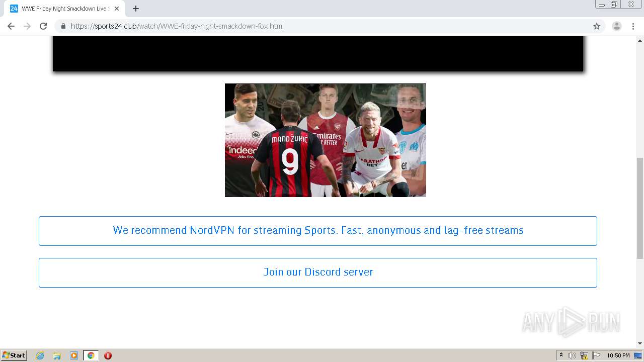Click the black video player area
The height and width of the screenshot is (362, 644).
coord(318,54)
